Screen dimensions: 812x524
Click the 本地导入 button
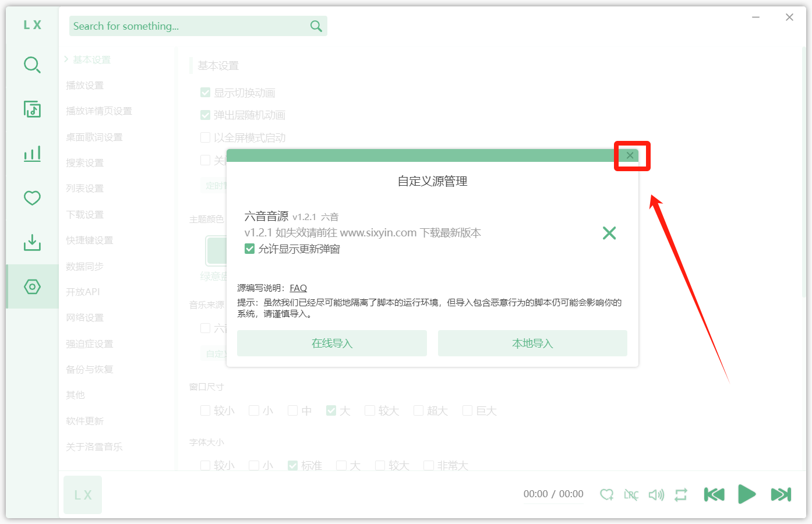click(x=532, y=344)
